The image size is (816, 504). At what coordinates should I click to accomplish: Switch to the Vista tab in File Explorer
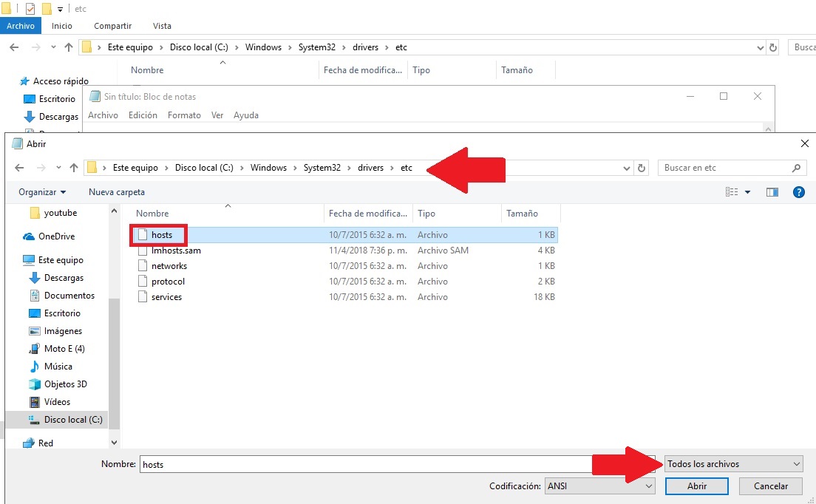(162, 25)
